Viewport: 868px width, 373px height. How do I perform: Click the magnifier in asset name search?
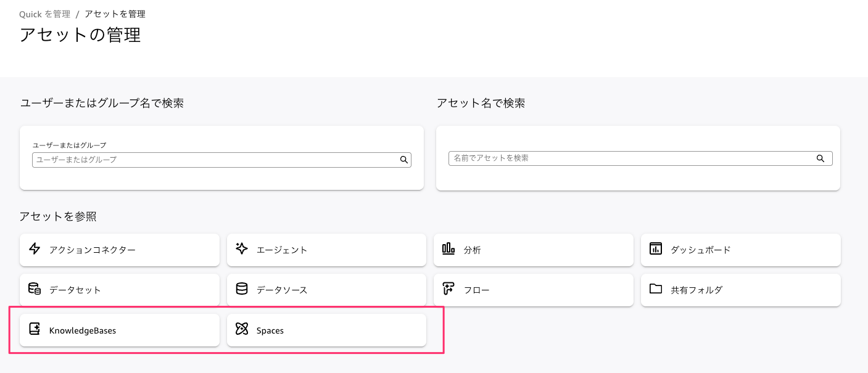pos(820,158)
